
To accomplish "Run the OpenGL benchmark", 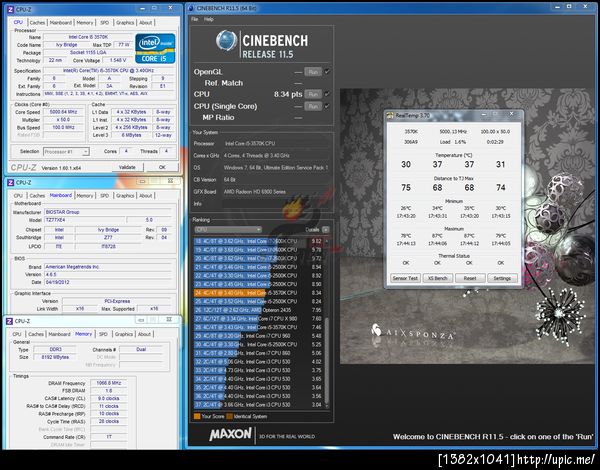I will (313, 72).
